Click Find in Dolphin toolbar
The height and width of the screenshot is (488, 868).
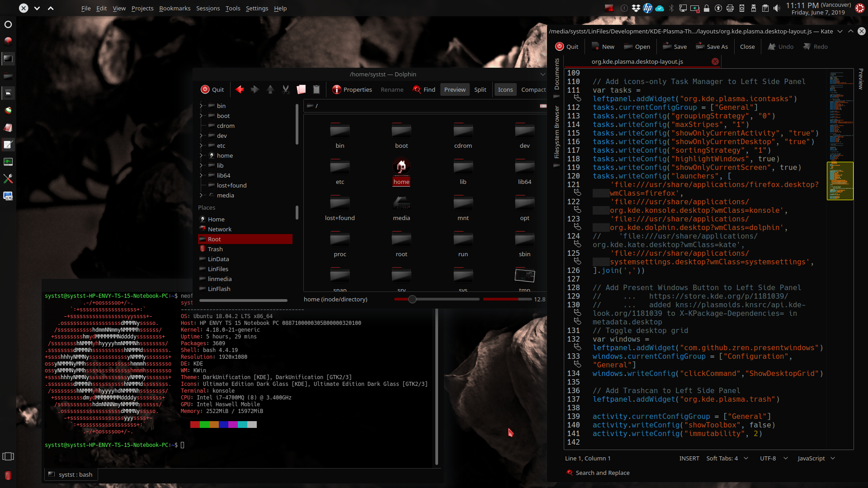424,89
